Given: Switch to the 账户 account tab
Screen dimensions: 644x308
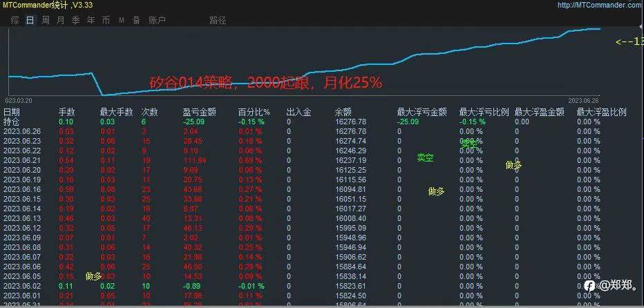Looking at the screenshot, I should click(157, 20).
